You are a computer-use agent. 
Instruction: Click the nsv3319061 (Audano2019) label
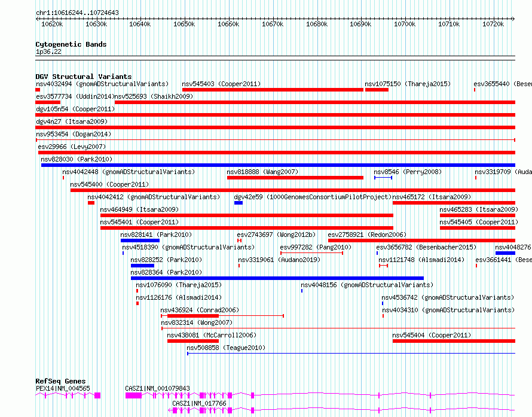(x=279, y=260)
